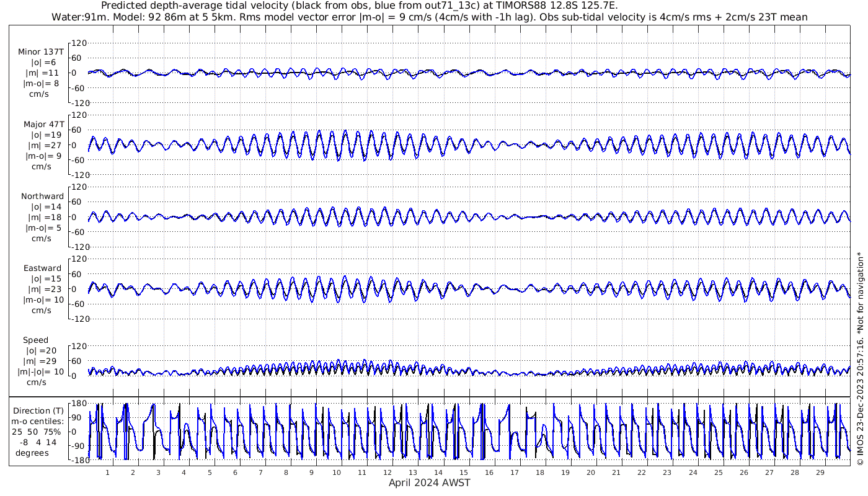Click the x-axis day label '20'
Screen dimensions: 868x496
(x=591, y=472)
